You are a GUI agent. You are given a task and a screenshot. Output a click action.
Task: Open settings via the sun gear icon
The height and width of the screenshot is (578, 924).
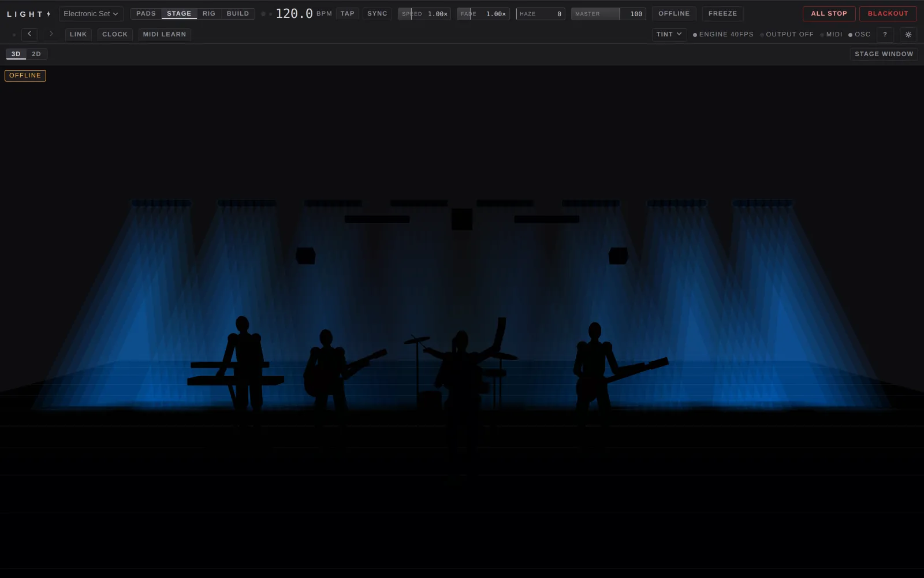(x=908, y=35)
